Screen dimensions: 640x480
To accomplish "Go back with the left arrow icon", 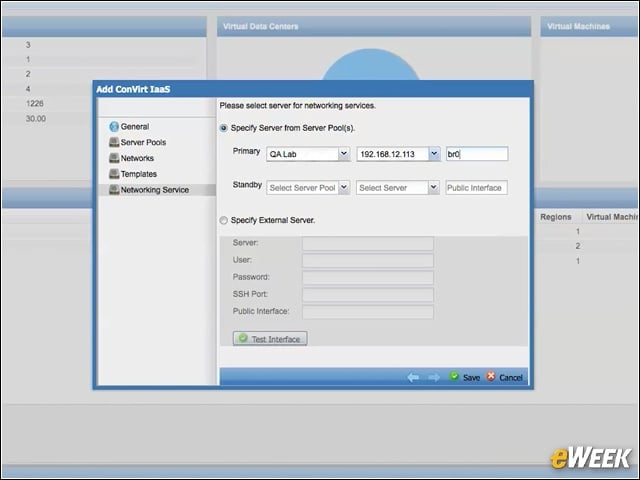I will (413, 378).
